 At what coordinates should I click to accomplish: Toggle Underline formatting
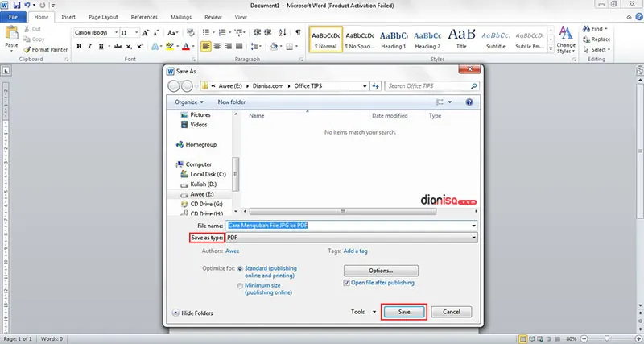click(x=101, y=47)
